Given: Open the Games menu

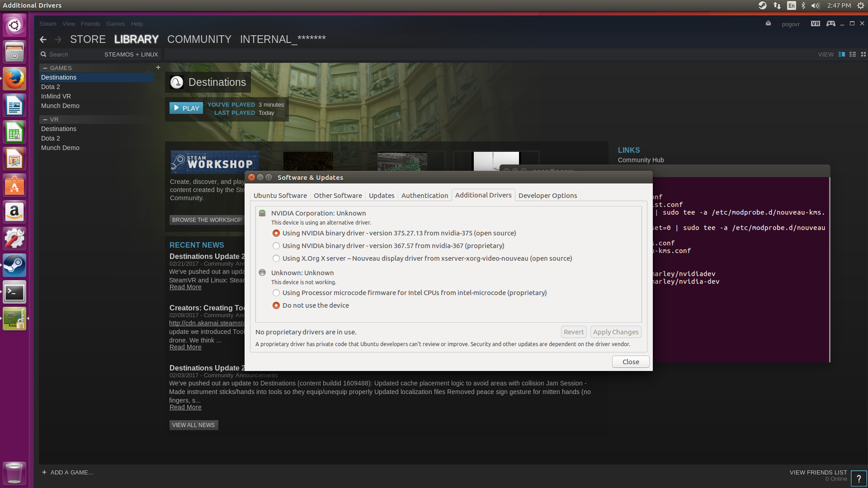Looking at the screenshot, I should [x=115, y=23].
